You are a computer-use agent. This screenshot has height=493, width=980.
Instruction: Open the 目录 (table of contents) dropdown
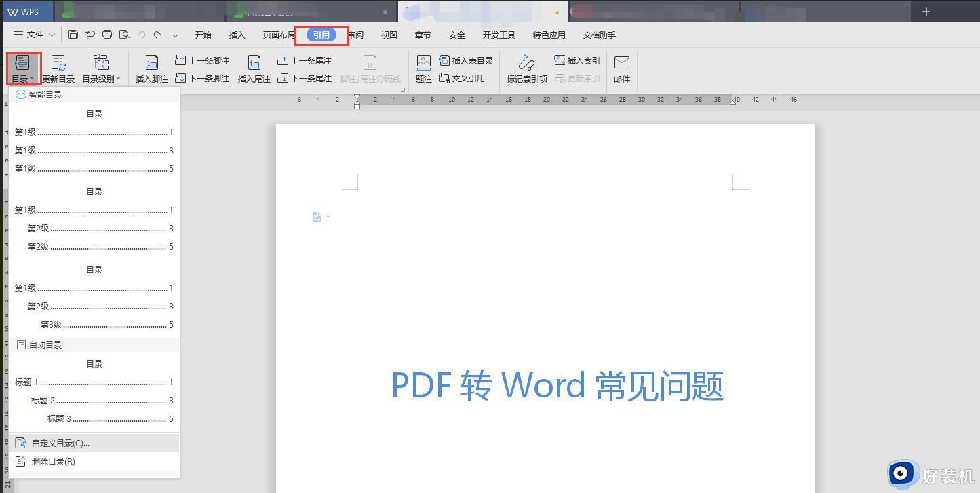[x=22, y=69]
